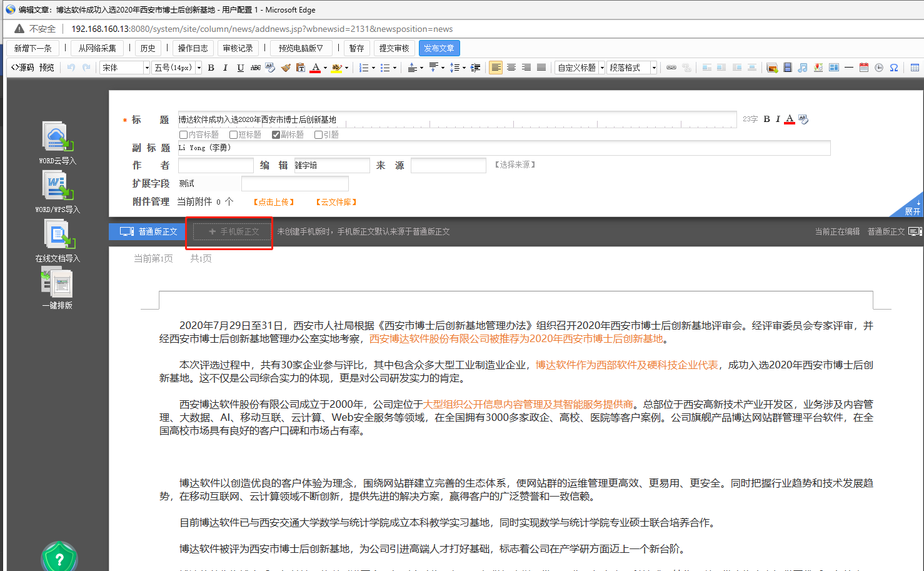Open the 段落格式 paragraph format dropdown
This screenshot has width=924, height=571.
point(632,68)
